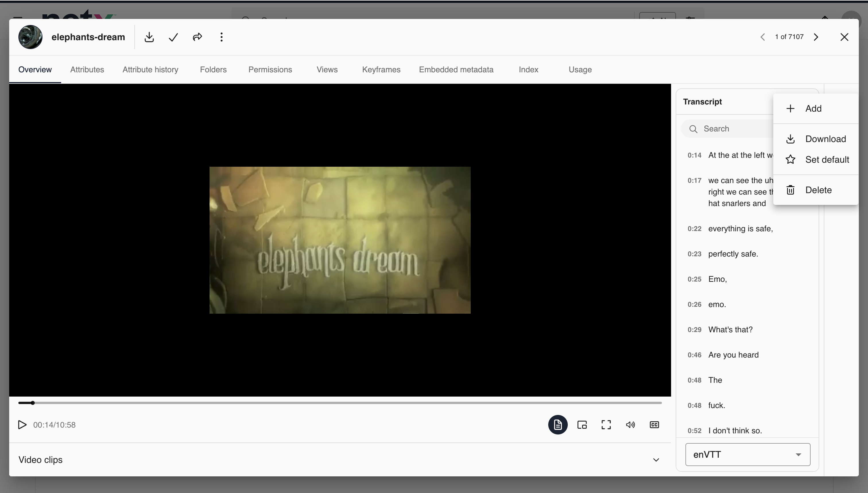Go to next asset chevron

tap(816, 37)
